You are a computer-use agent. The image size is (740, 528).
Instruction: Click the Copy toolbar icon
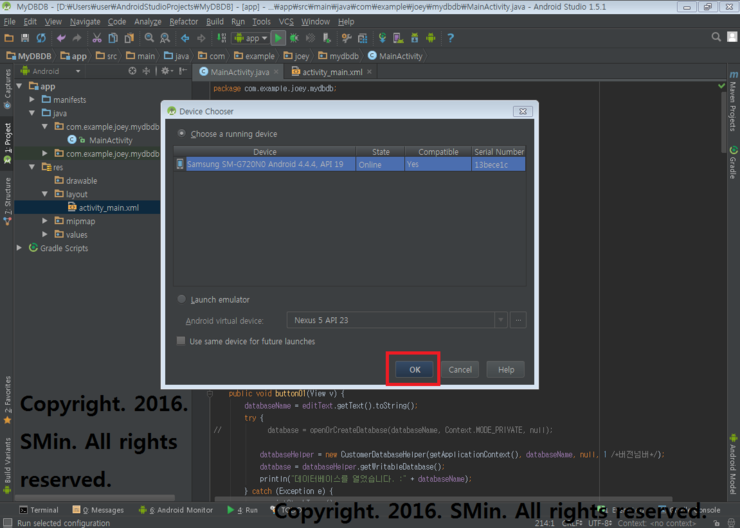[x=113, y=38]
